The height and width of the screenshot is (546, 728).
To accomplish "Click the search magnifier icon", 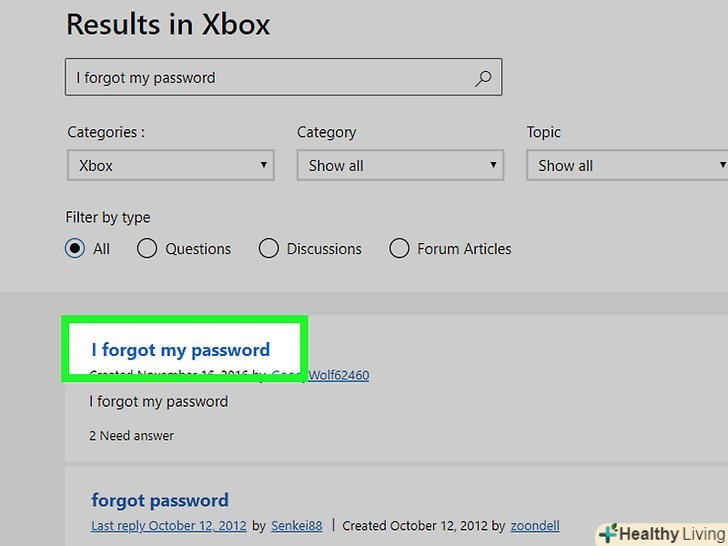I will click(483, 78).
